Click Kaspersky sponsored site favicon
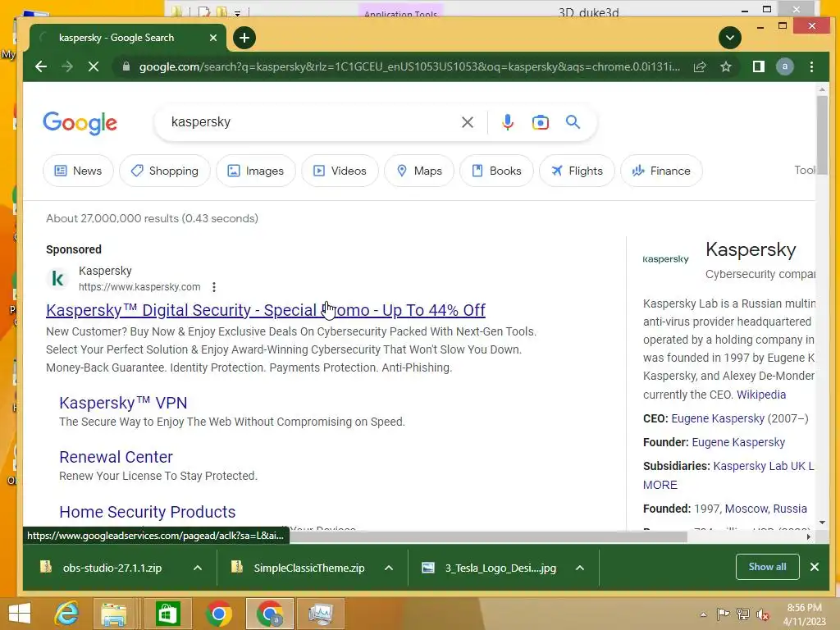840x630 pixels. pos(58,279)
